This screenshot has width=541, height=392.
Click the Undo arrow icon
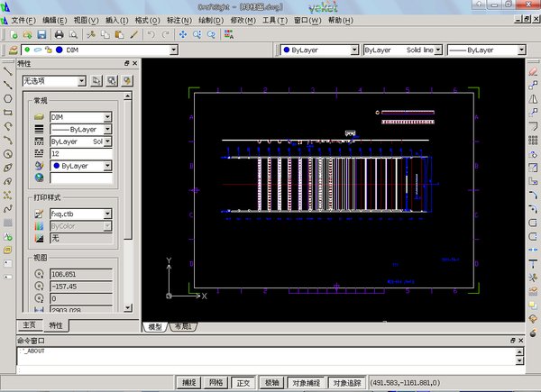150,34
